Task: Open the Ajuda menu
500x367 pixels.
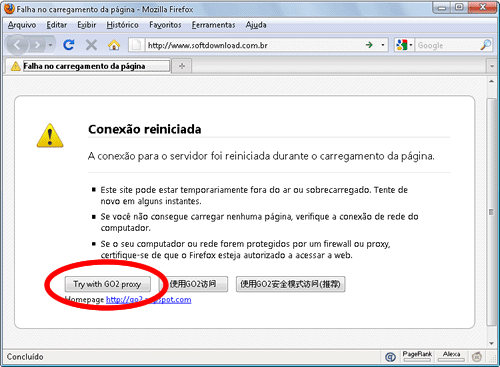Action: point(256,25)
